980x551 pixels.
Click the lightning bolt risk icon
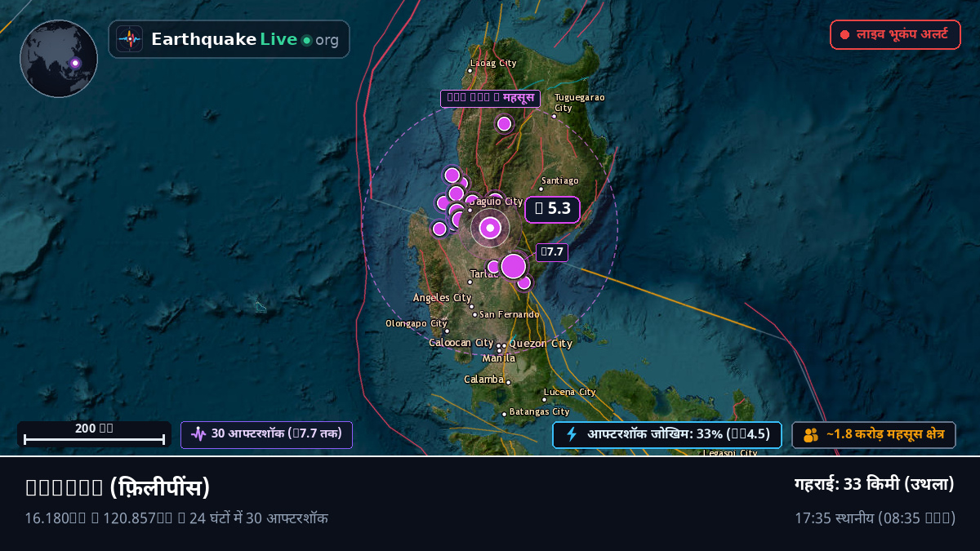pos(572,434)
